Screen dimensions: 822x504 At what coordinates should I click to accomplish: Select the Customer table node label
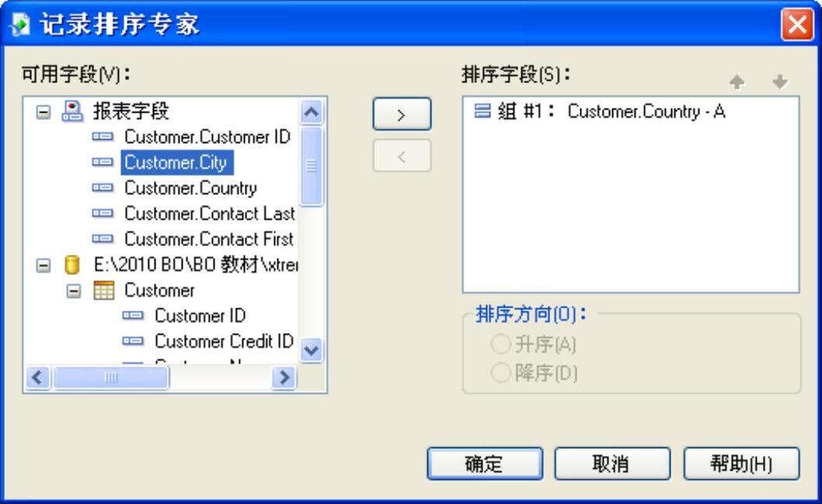(159, 290)
